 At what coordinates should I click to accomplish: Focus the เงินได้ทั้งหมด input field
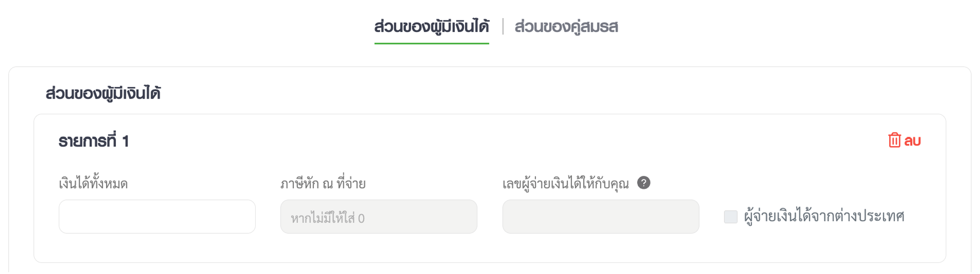[157, 217]
